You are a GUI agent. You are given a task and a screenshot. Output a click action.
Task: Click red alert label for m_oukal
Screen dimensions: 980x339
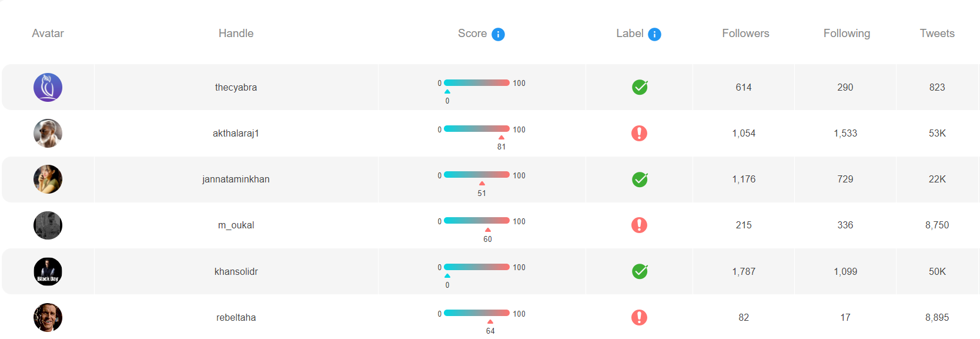[x=639, y=225]
